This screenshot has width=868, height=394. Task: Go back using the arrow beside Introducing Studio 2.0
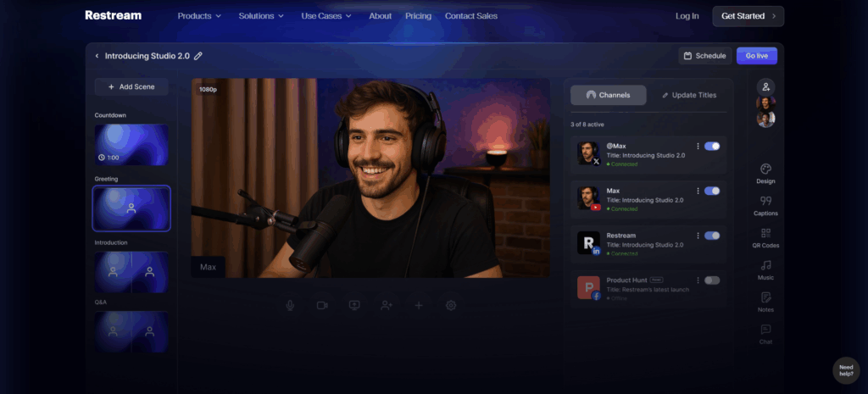97,56
